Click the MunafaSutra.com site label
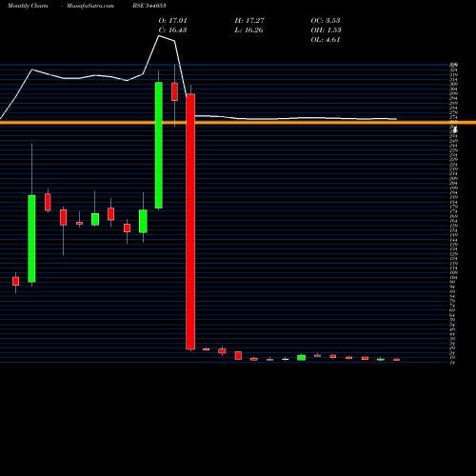Image resolution: width=476 pixels, height=476 pixels. point(90,6)
